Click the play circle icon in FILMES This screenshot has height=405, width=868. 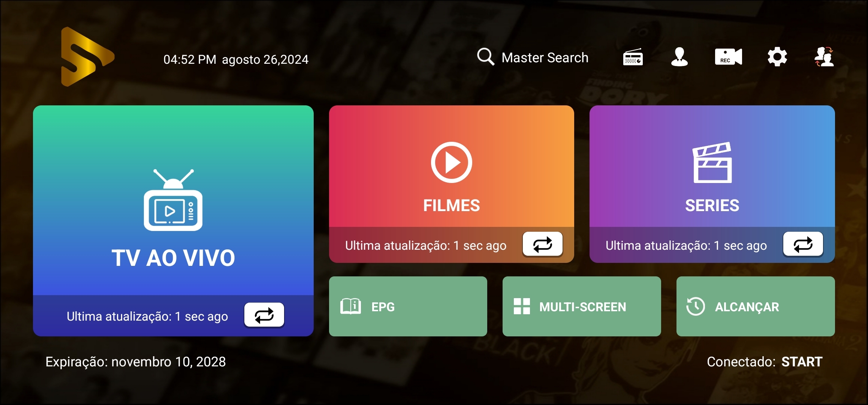coord(451,162)
